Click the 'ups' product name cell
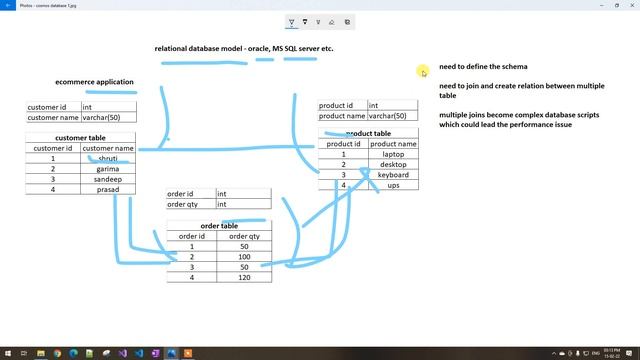Viewport: 640px width, 360px height. pyautogui.click(x=393, y=185)
